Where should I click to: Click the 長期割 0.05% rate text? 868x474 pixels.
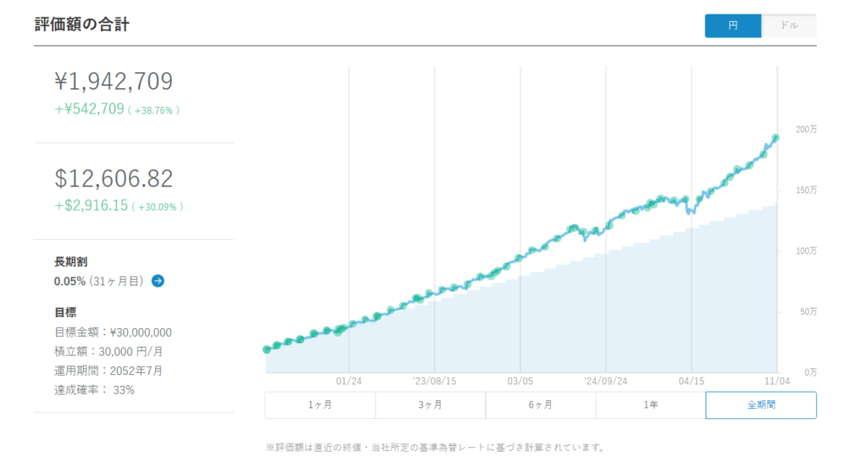click(70, 281)
